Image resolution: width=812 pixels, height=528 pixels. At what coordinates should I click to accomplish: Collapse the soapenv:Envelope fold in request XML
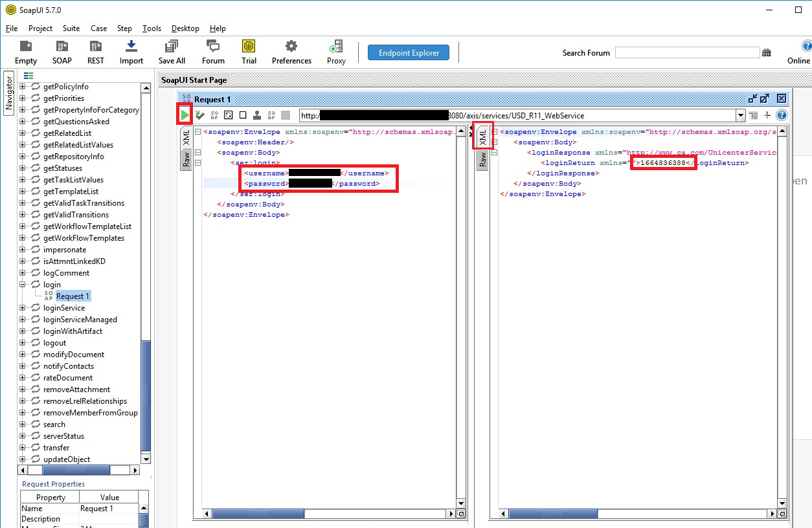(x=197, y=132)
